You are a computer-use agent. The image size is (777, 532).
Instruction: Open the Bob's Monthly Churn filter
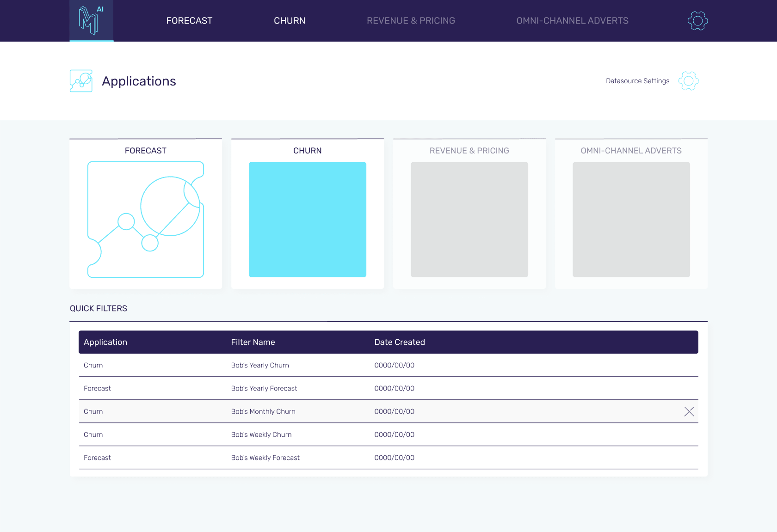263,411
